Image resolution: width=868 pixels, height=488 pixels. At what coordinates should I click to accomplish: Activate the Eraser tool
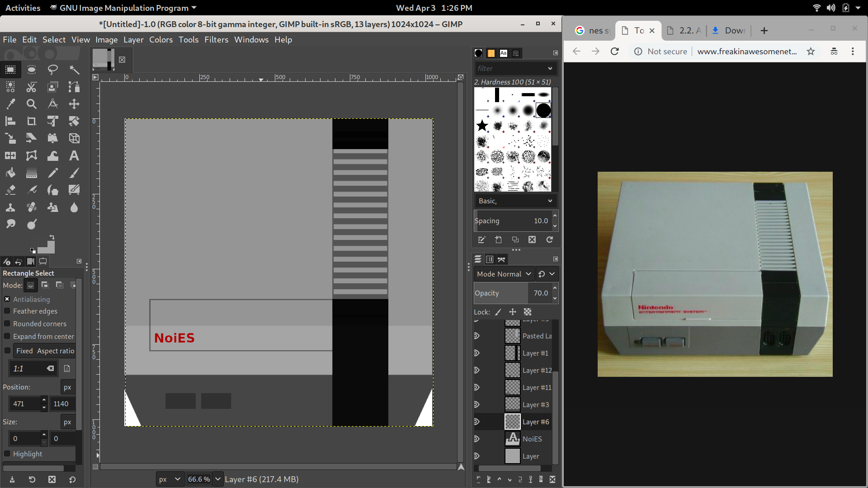(x=10, y=190)
